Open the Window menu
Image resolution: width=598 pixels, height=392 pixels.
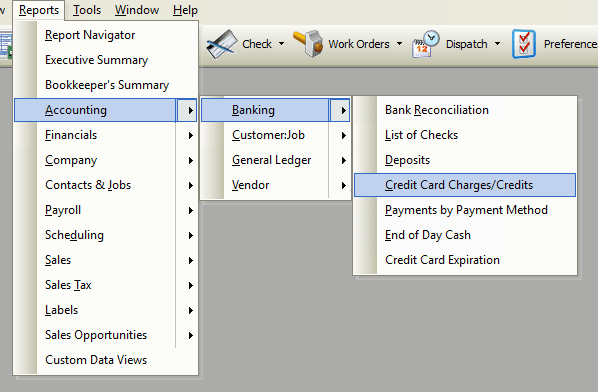click(x=137, y=10)
